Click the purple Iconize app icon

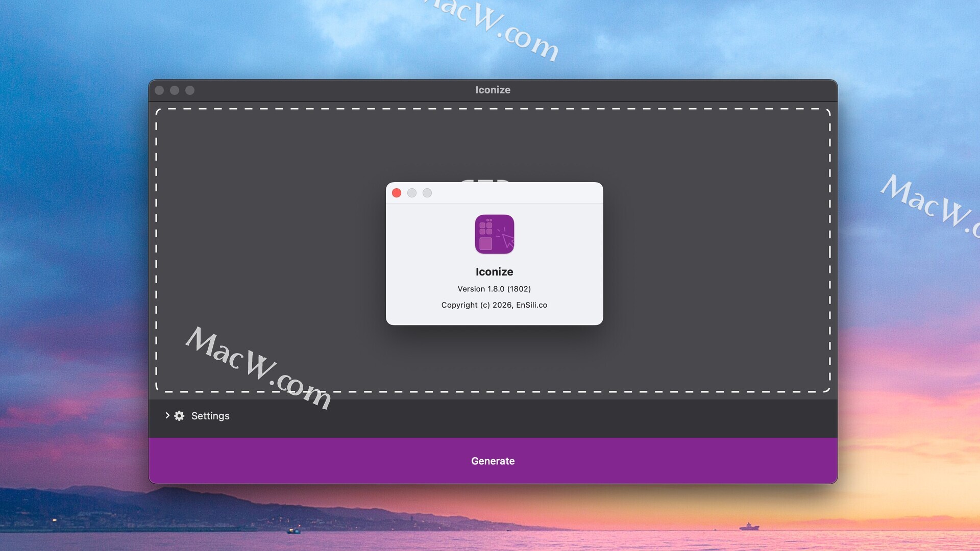(494, 234)
